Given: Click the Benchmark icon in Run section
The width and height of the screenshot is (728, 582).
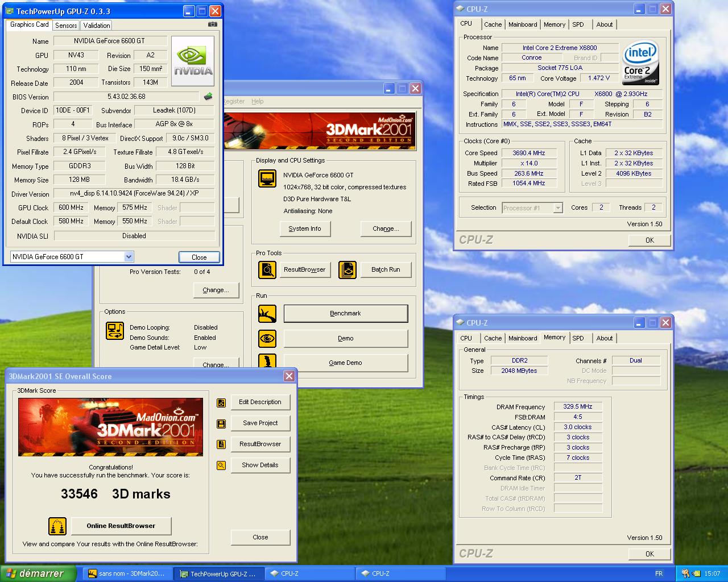Looking at the screenshot, I should click(267, 314).
